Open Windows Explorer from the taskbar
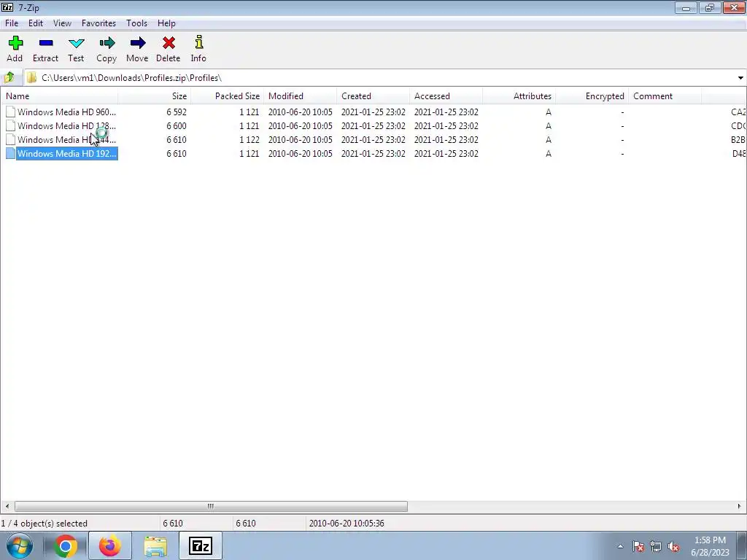Viewport: 747px width, 560px height. [155, 546]
